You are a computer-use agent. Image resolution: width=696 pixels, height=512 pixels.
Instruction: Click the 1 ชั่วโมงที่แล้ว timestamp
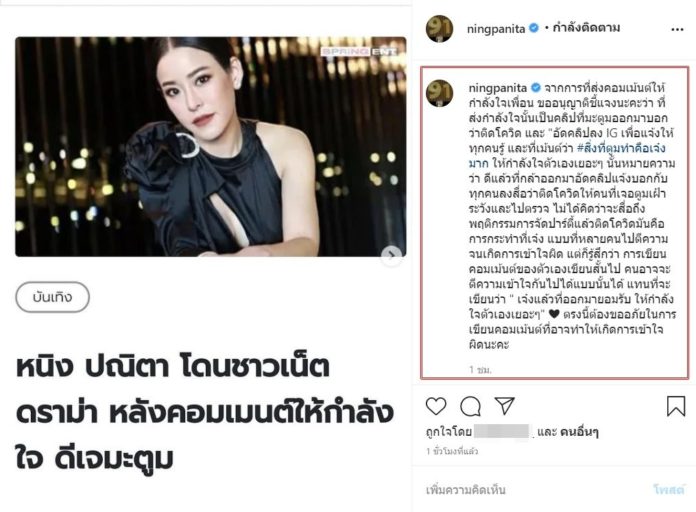(x=452, y=451)
